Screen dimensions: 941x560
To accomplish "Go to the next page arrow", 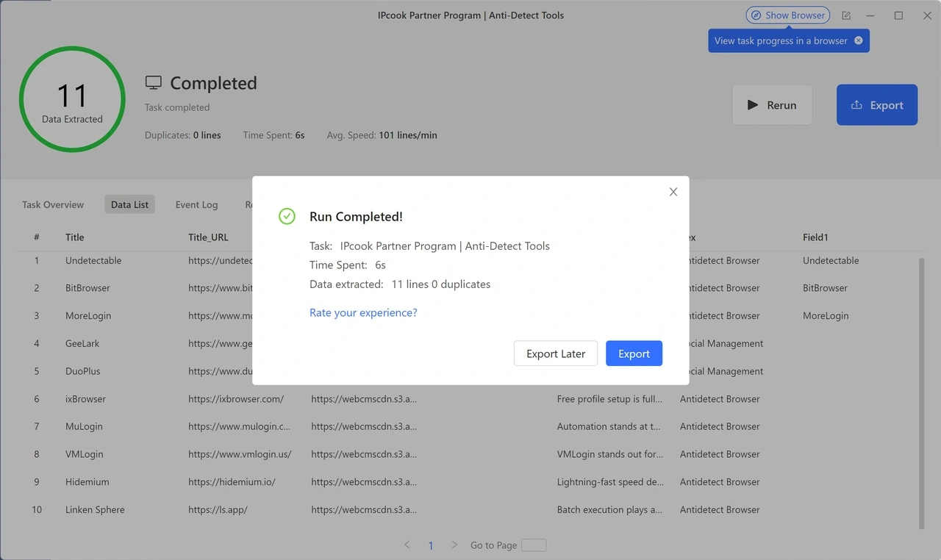I will pos(454,545).
